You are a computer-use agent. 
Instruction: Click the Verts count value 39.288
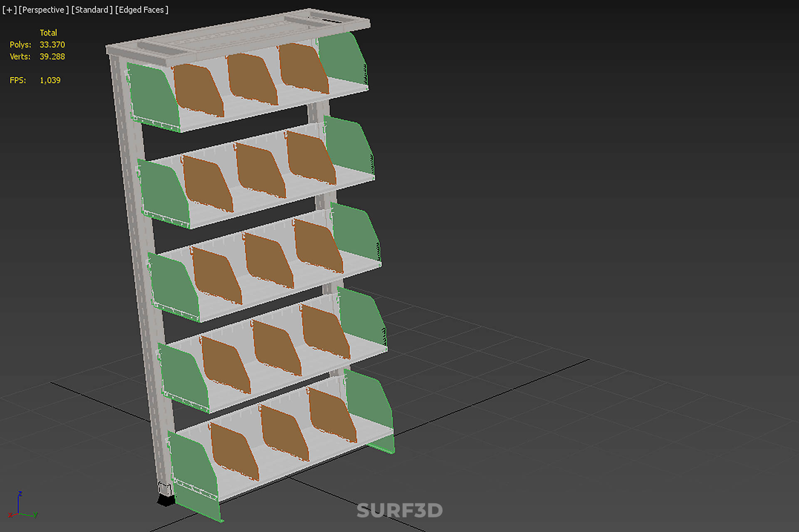click(52, 57)
